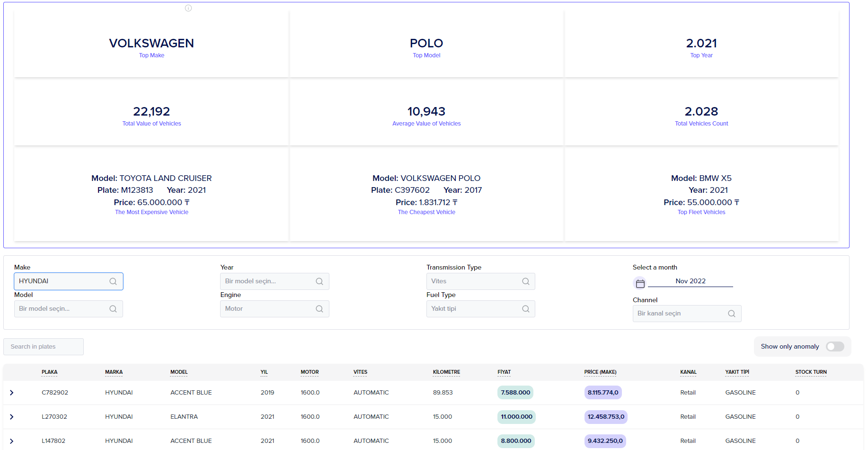Open the Make dropdown showing HYUNDAI
Viewport: 868px width, 450px height.
(69, 281)
